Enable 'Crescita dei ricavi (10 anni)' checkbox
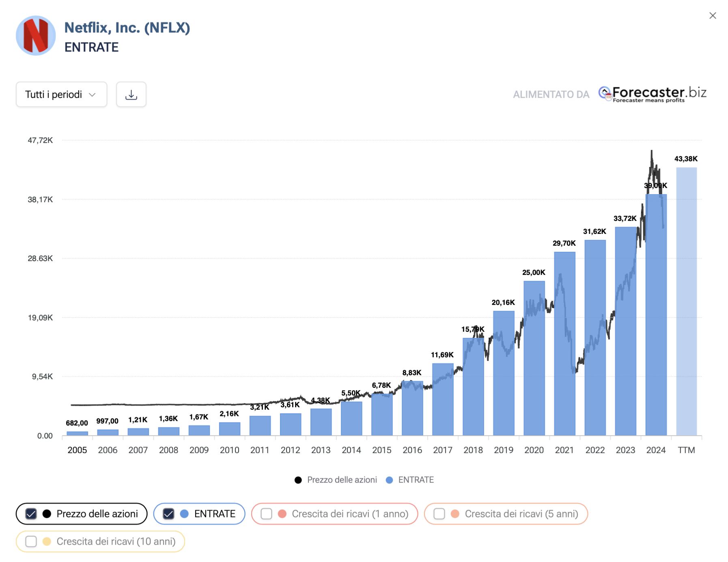 [31, 541]
